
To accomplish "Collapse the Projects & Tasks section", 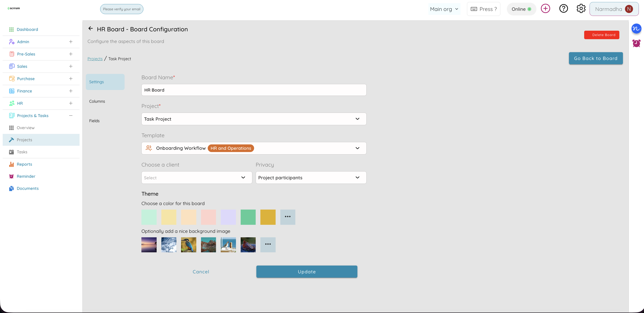I will pyautogui.click(x=71, y=115).
